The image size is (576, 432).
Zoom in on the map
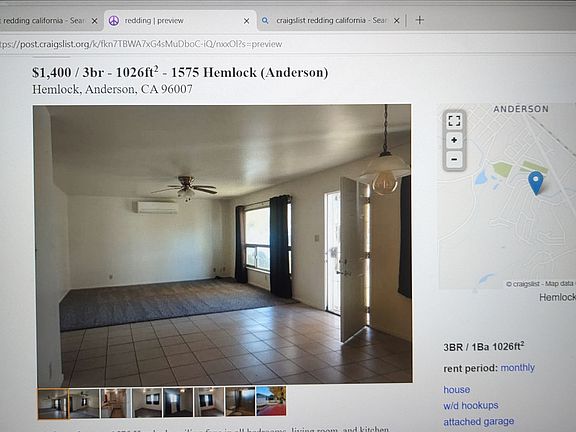(x=454, y=140)
